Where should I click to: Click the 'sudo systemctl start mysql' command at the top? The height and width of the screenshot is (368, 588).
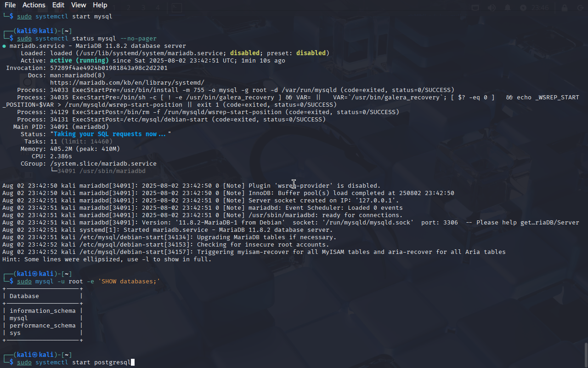[65, 17]
